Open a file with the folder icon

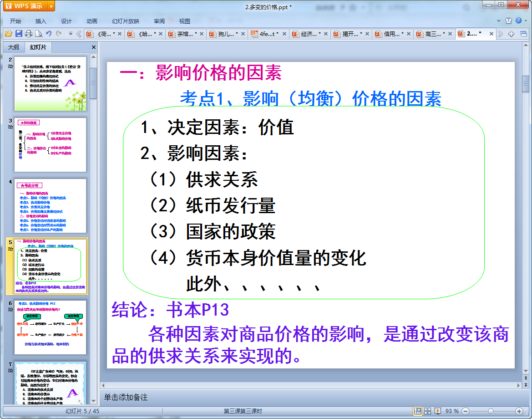click(9, 34)
